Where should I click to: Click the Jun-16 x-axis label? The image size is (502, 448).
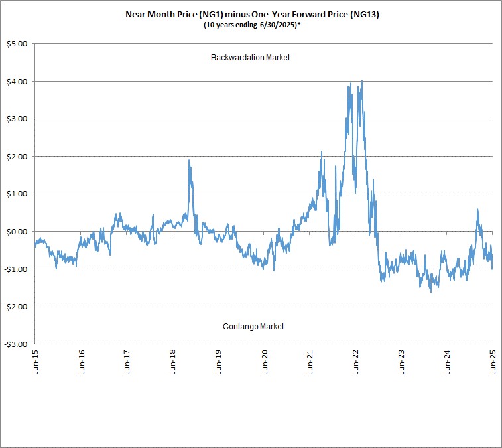point(82,362)
